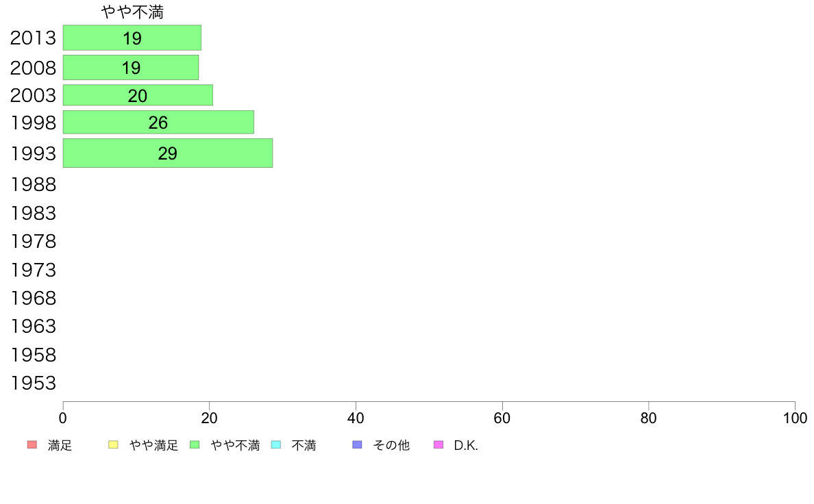Click the 1953 year label
Image resolution: width=814 pixels, height=504 pixels.
(x=33, y=383)
